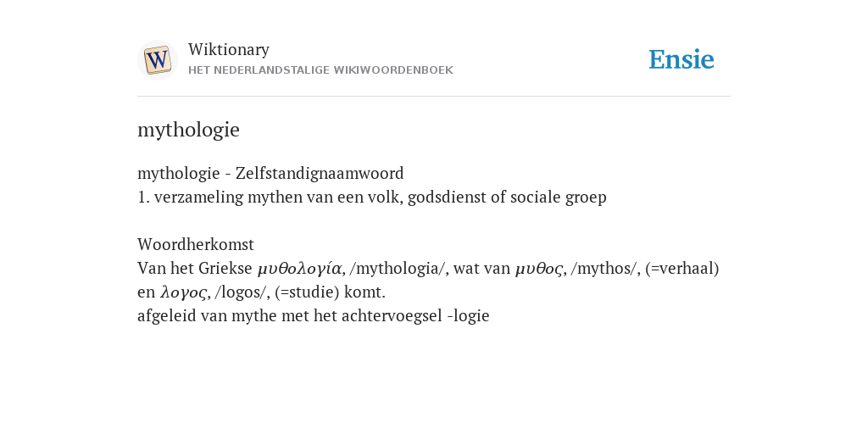Click the line afgeleid van mythe
868x434 pixels.
pos(314,316)
